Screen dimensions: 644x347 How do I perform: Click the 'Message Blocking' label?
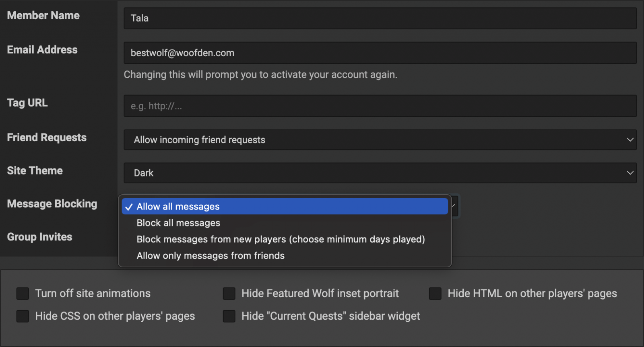(x=52, y=204)
